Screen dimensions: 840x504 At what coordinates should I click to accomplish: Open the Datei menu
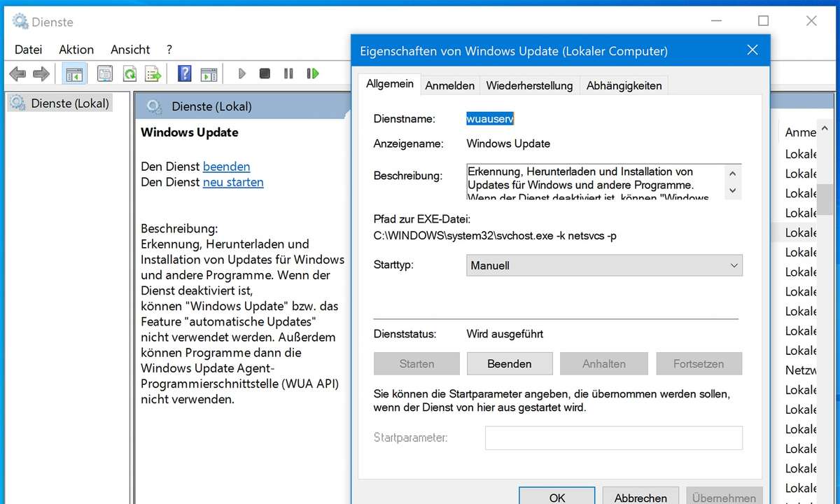pos(29,50)
